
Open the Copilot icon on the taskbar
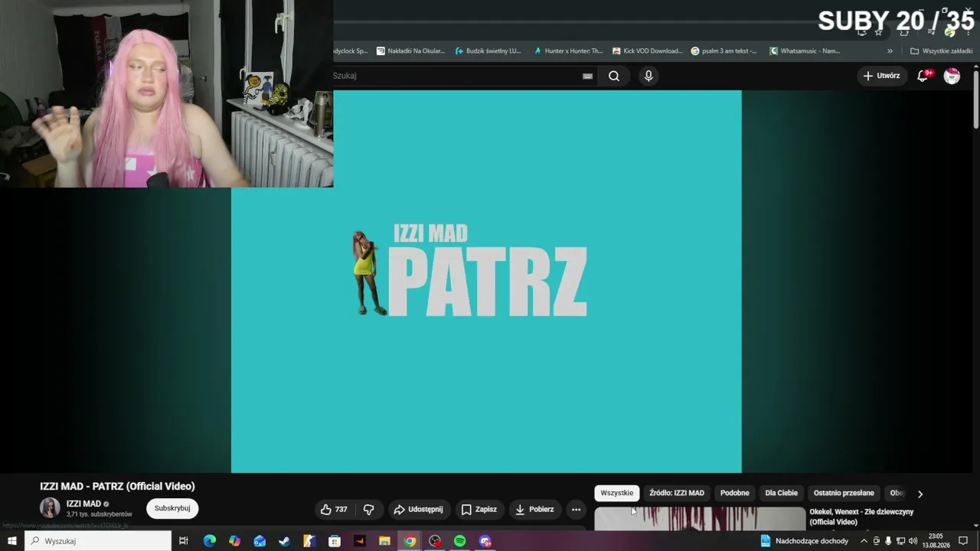tap(234, 541)
